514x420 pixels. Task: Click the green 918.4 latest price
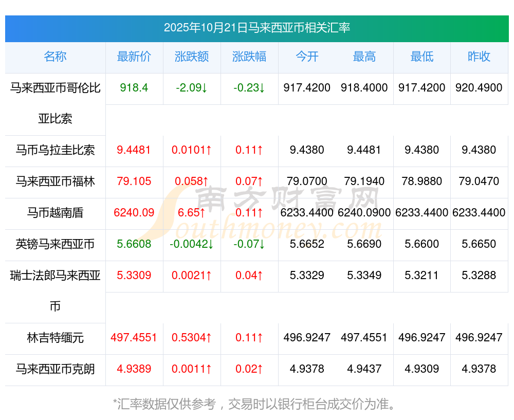134,88
